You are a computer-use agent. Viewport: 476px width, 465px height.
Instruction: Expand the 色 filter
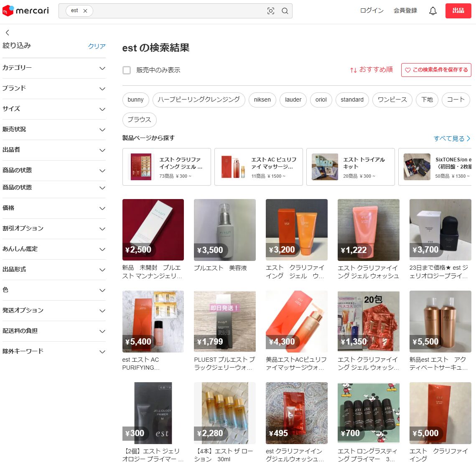54,290
